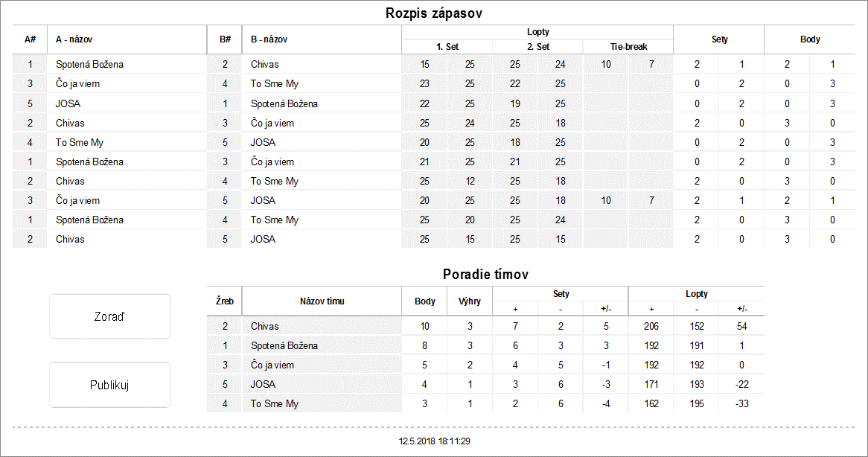Click the '2. Set' column header
868x457 pixels.
[x=537, y=46]
